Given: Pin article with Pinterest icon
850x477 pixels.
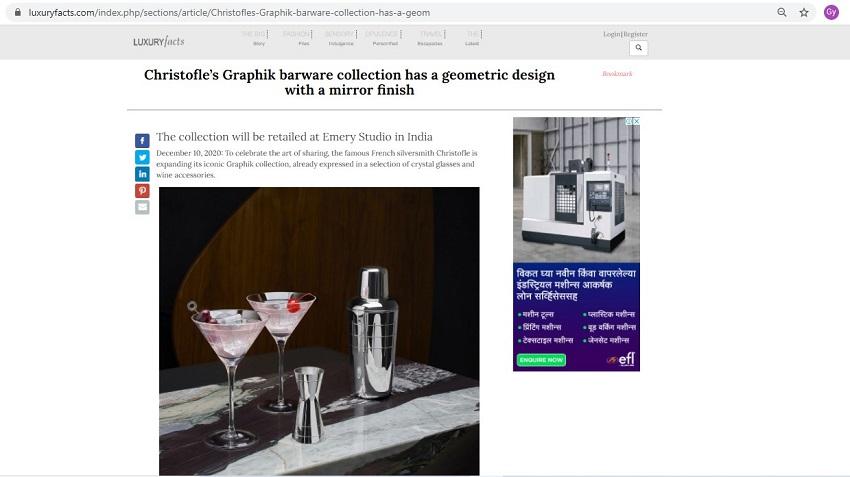Looking at the screenshot, I should (142, 191).
